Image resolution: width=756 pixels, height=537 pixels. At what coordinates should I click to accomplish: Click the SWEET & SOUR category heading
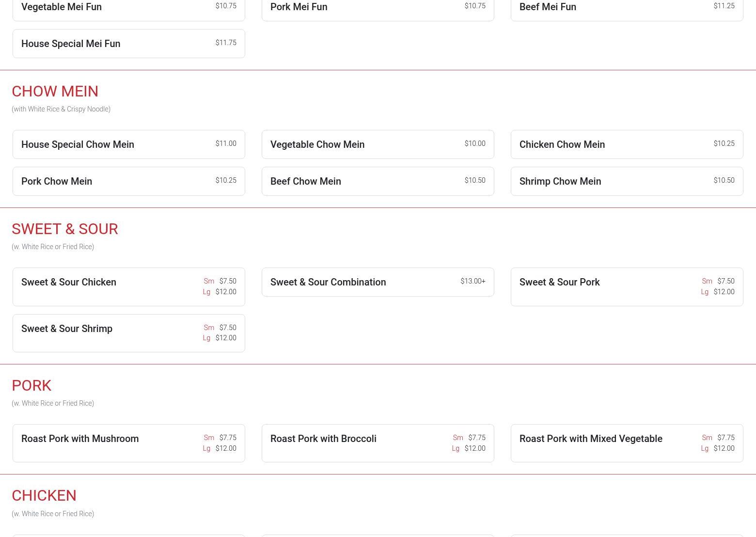[65, 229]
